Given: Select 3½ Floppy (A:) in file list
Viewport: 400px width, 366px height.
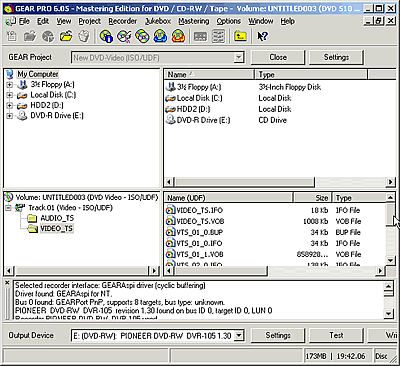Looking at the screenshot, I should 199,87.
